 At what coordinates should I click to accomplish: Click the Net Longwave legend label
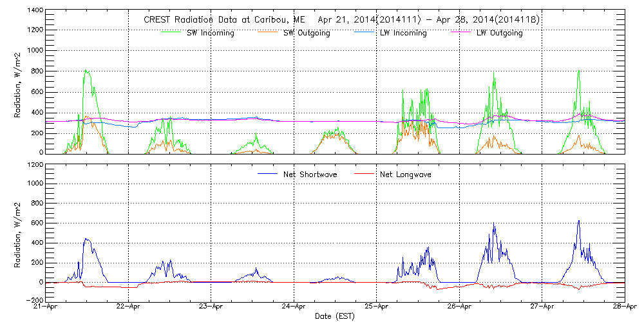[405, 175]
